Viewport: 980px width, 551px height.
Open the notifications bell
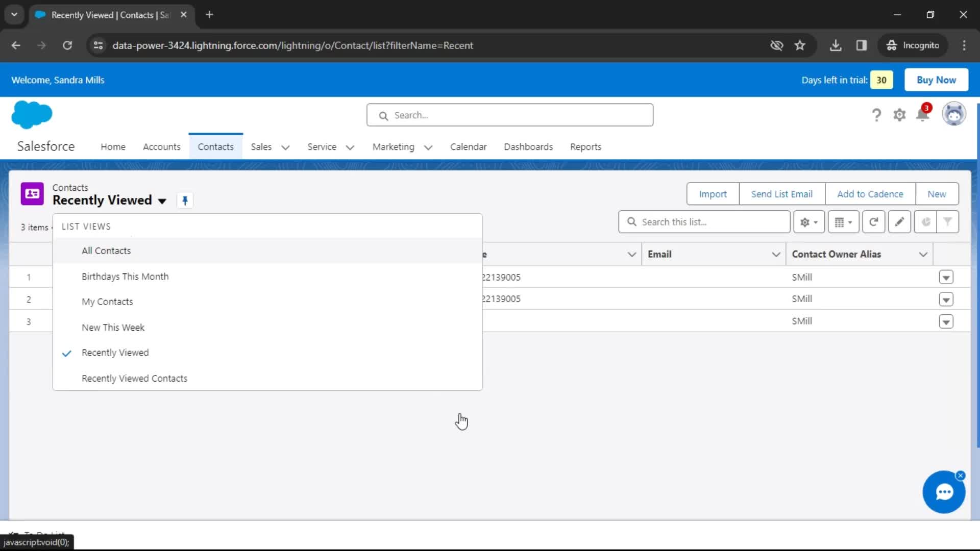click(923, 114)
